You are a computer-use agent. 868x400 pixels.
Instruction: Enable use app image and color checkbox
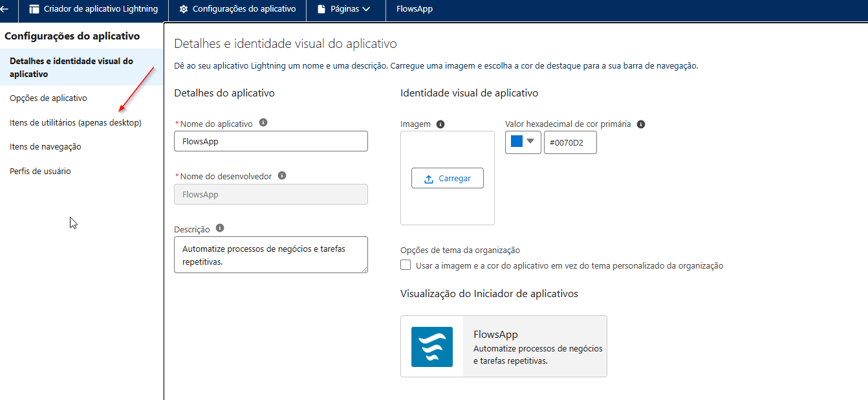point(406,265)
